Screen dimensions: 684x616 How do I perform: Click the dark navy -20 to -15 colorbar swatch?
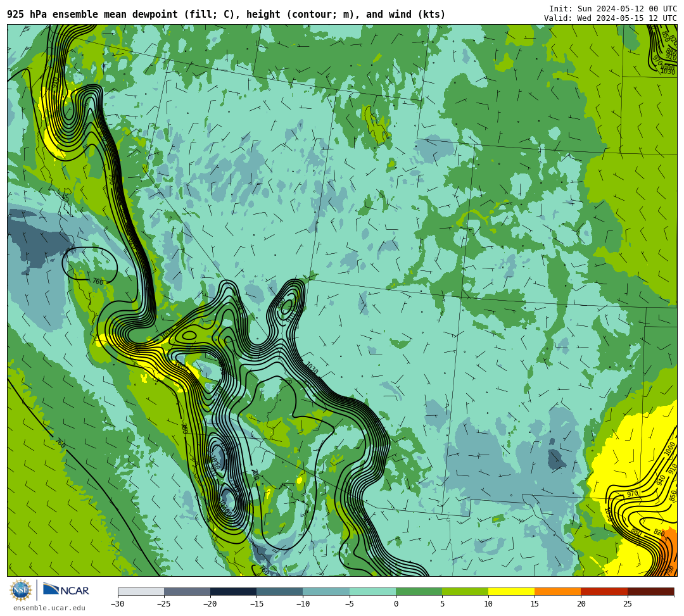pos(233,591)
